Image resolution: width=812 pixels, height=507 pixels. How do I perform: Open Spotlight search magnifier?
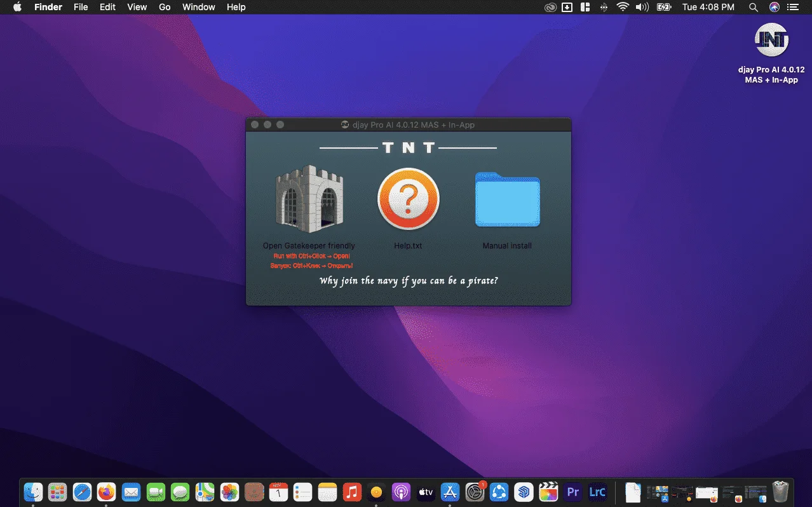(754, 7)
